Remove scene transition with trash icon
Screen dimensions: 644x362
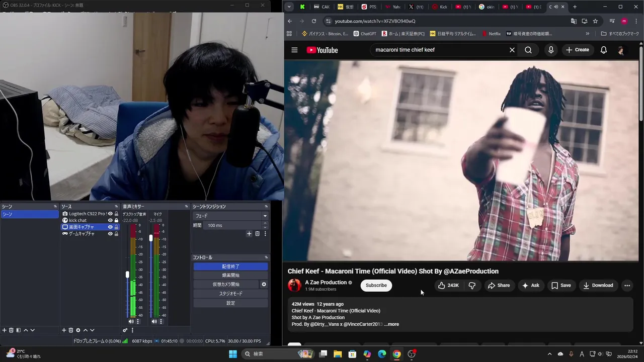point(257,234)
